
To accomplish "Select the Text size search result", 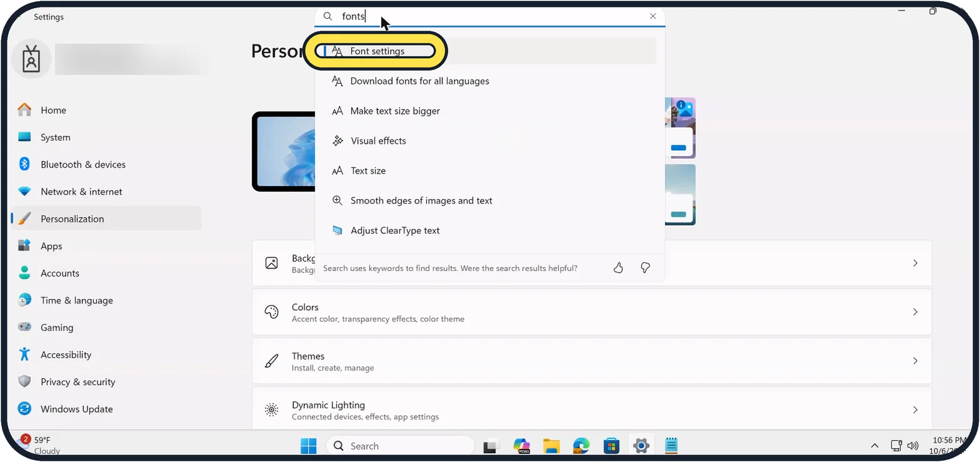I will (x=490, y=170).
